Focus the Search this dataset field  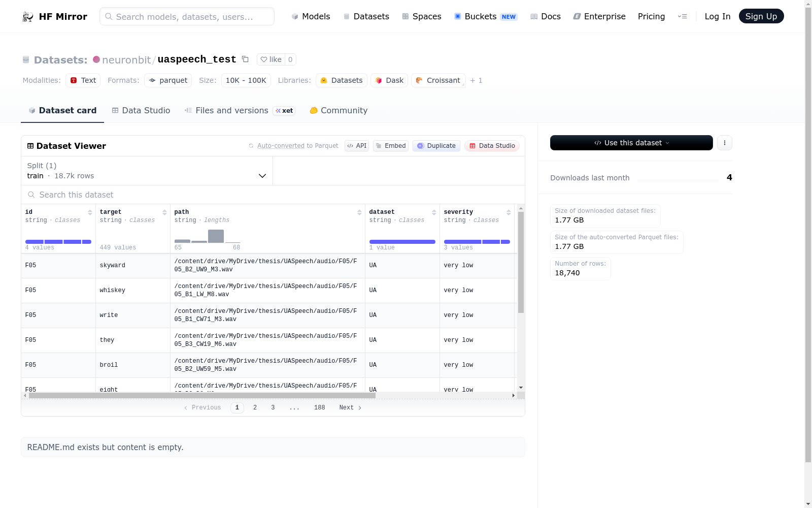click(273, 195)
